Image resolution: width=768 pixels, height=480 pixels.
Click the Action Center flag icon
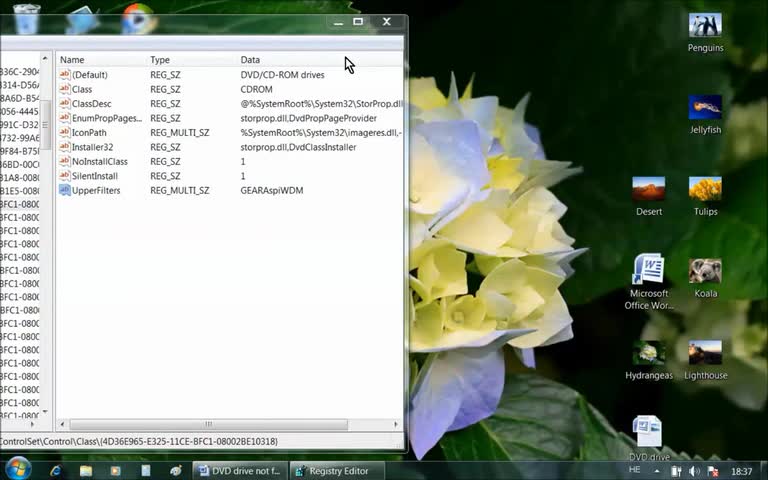pyautogui.click(x=713, y=471)
